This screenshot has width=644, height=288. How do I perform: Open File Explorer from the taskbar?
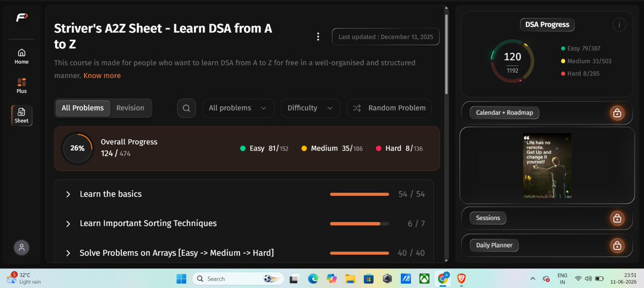(x=350, y=279)
